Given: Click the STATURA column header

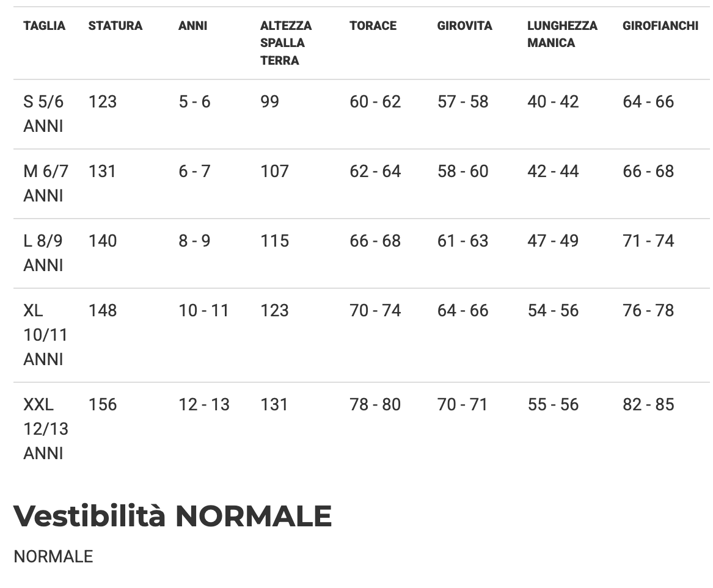Looking at the screenshot, I should tap(115, 26).
